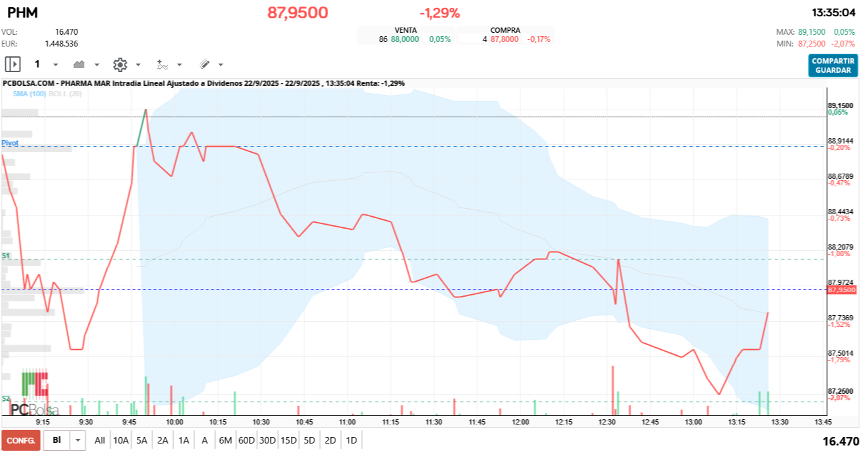Click the PCBolsa logo watermark

click(34, 394)
